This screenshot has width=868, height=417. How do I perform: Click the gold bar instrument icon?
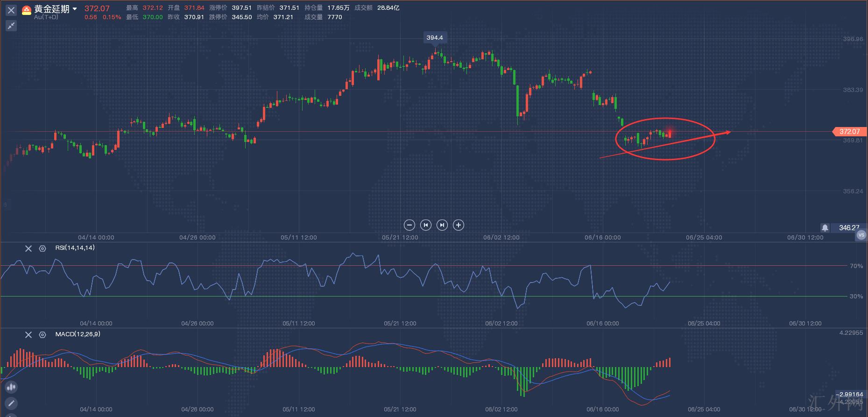[x=27, y=10]
